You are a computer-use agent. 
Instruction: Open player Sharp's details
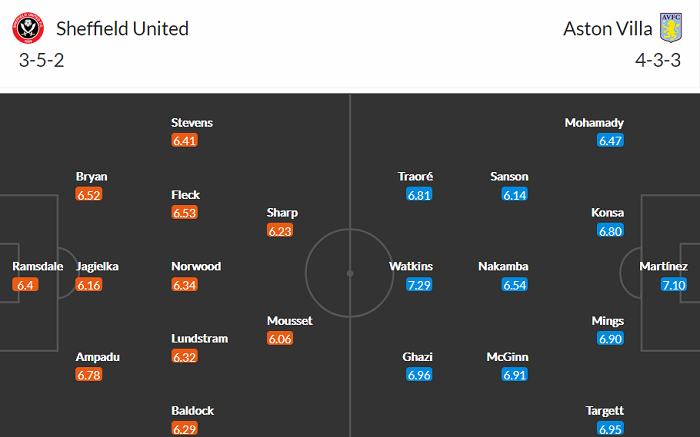[282, 212]
